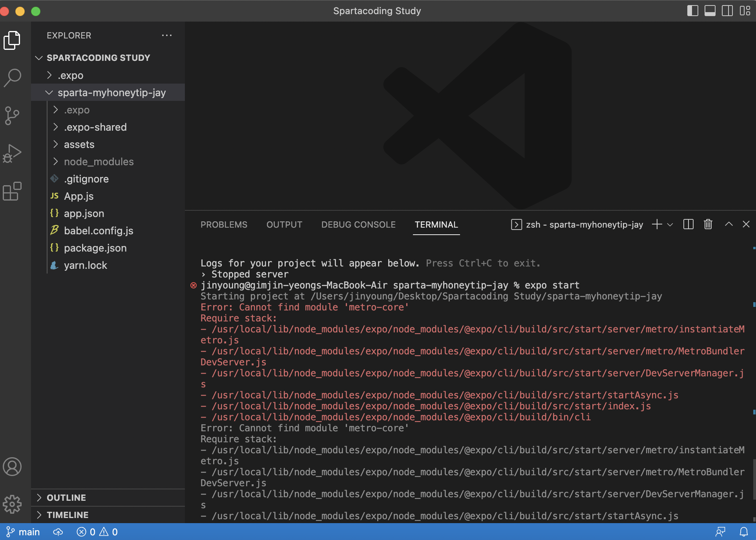Click the EXPLORER panel title
The width and height of the screenshot is (756, 540).
click(69, 35)
